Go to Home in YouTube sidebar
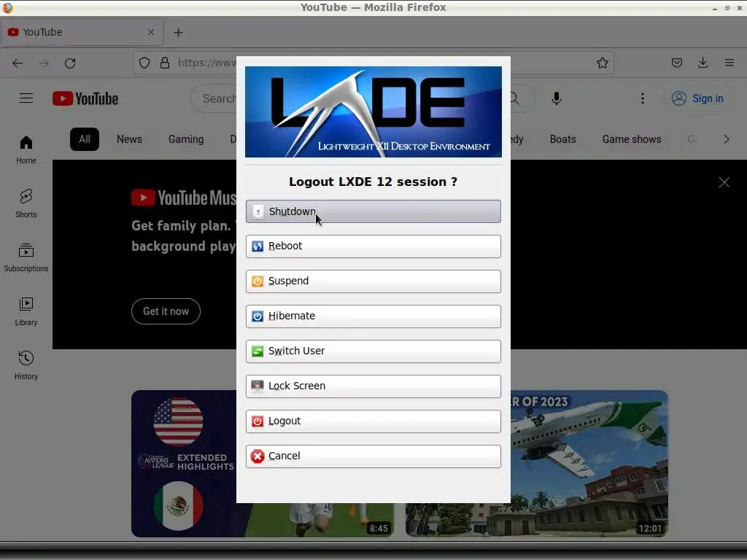 pyautogui.click(x=26, y=149)
